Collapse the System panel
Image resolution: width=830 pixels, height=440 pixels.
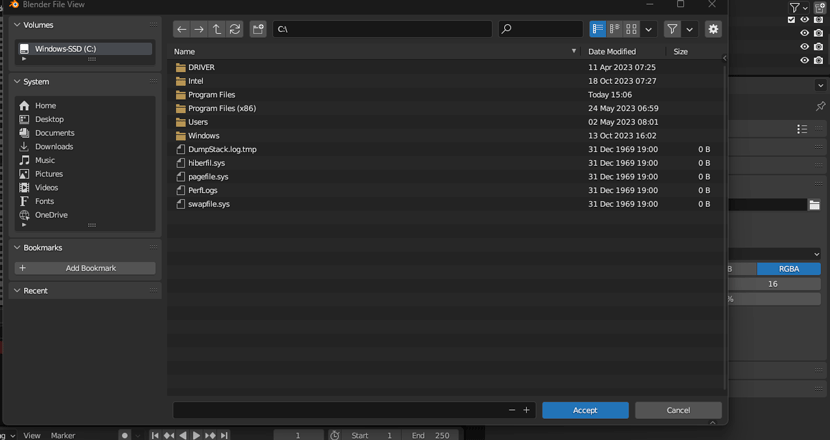pos(17,82)
